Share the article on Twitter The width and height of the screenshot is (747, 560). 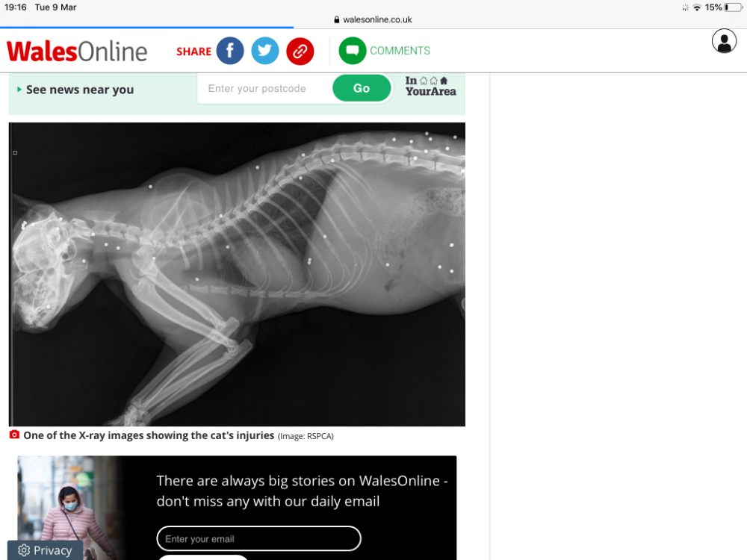pos(265,51)
